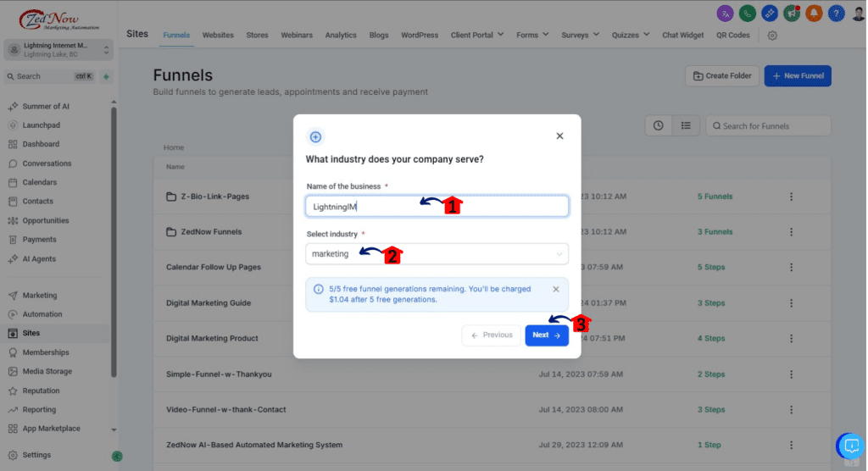Viewport: 868px width, 471px height.
Task: Click the Search for Funnels field
Action: pyautogui.click(x=768, y=125)
